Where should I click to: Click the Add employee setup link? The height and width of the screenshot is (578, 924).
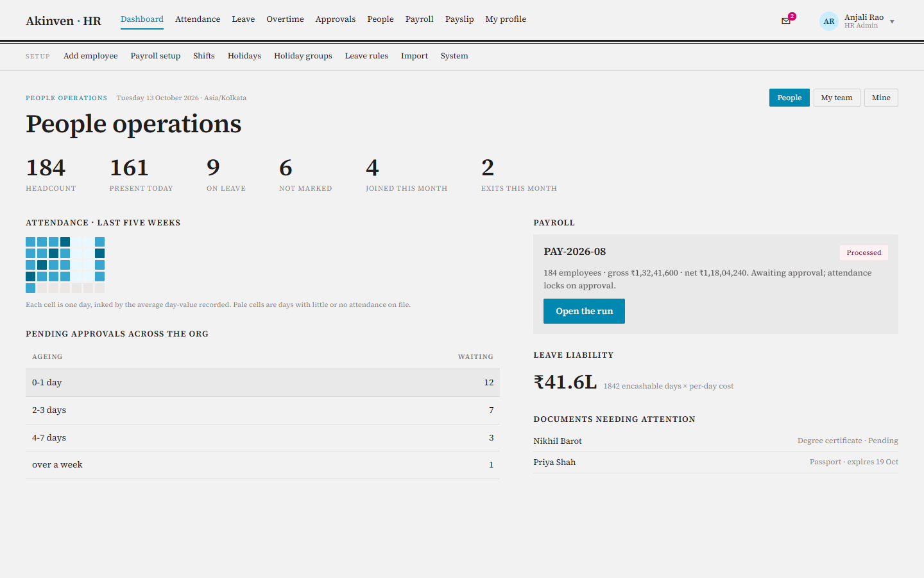pos(90,56)
